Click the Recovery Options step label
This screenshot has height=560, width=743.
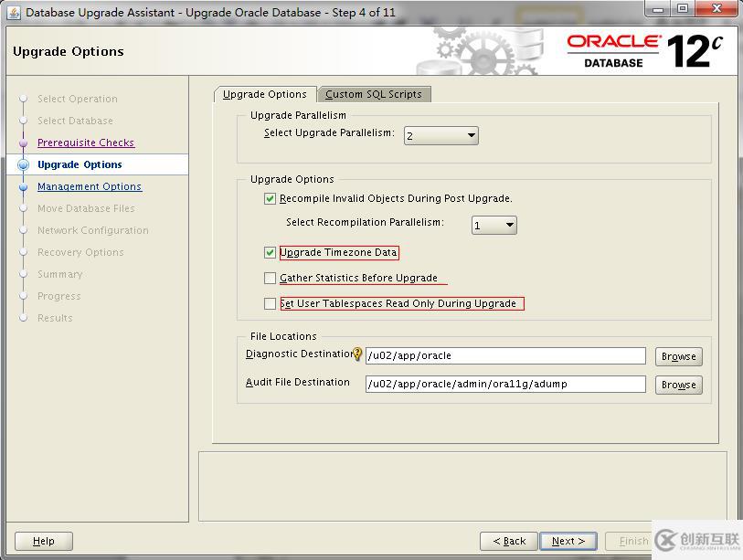tap(80, 252)
